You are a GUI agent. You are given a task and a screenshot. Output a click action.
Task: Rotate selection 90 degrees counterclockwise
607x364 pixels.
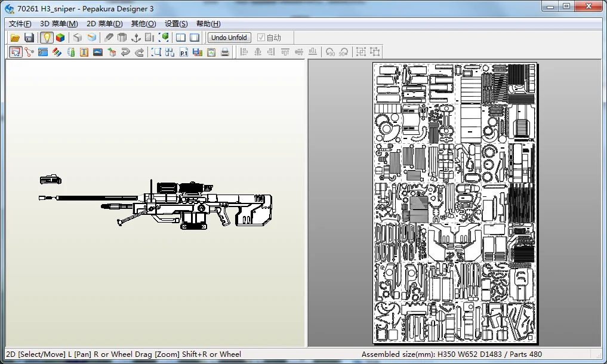pyautogui.click(x=330, y=53)
